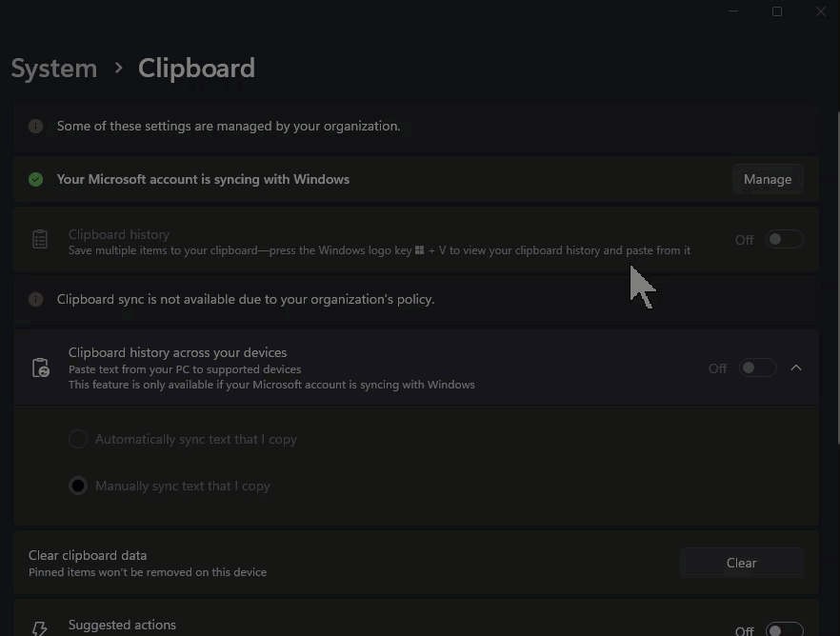Collapse the Clipboard history across devices section

796,368
